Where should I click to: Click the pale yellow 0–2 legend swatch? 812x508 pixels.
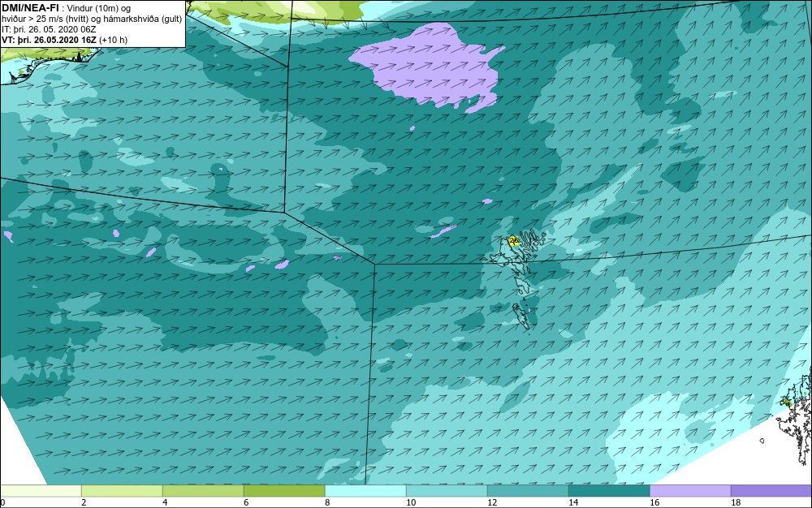tap(41, 491)
